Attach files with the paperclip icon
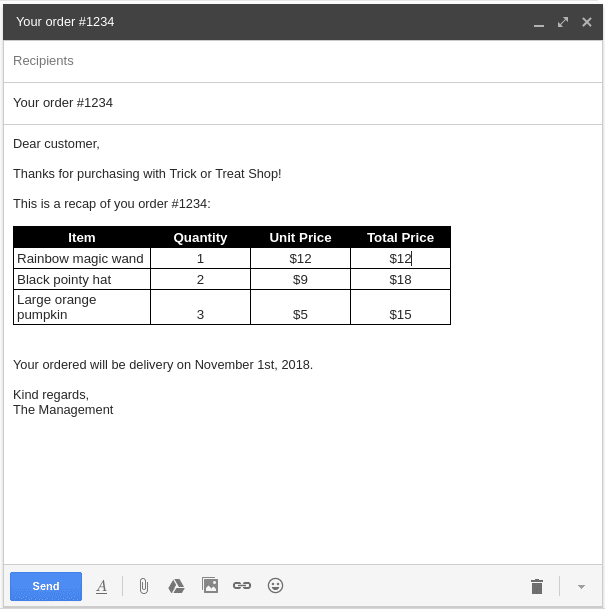 point(143,586)
